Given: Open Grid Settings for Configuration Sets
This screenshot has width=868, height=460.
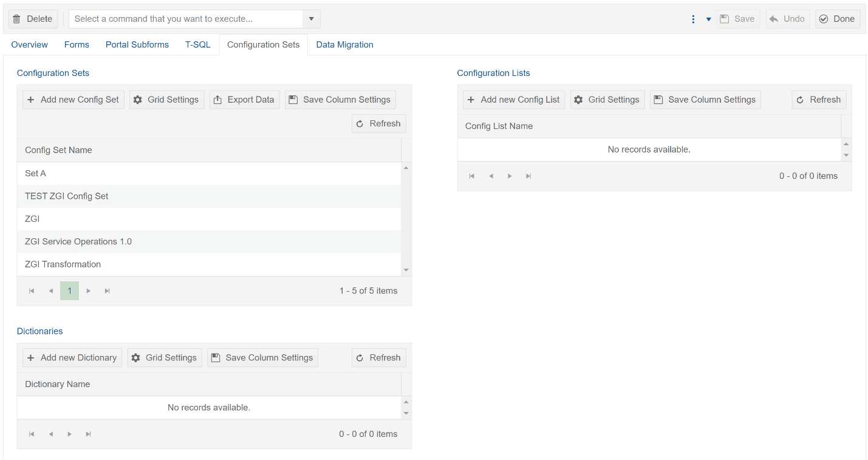Looking at the screenshot, I should pyautogui.click(x=166, y=100).
